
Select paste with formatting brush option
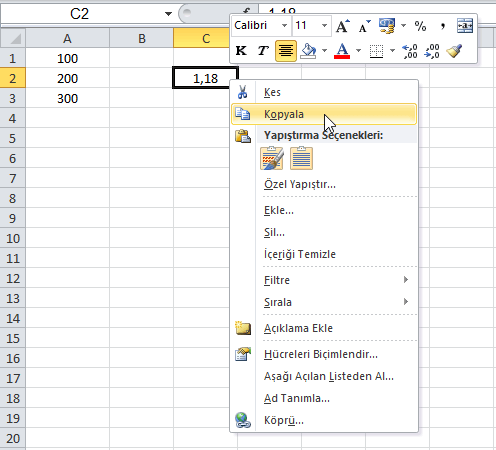click(x=272, y=158)
